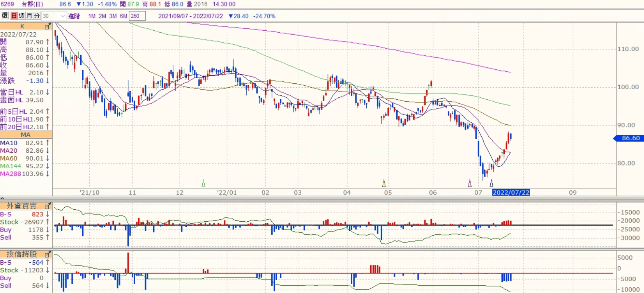Click the yellow event marker near May
Viewport: 644px width, 293px height.
click(x=384, y=183)
